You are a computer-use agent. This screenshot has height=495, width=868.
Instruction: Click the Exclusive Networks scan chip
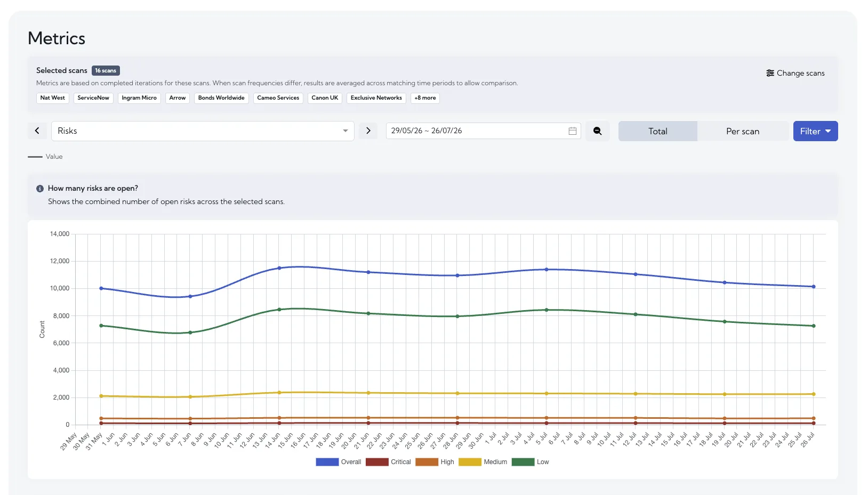point(376,98)
